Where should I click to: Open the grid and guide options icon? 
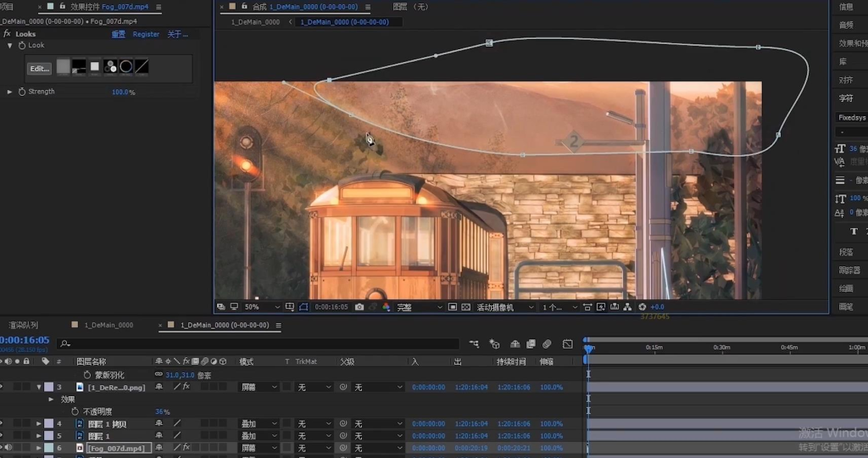point(290,307)
